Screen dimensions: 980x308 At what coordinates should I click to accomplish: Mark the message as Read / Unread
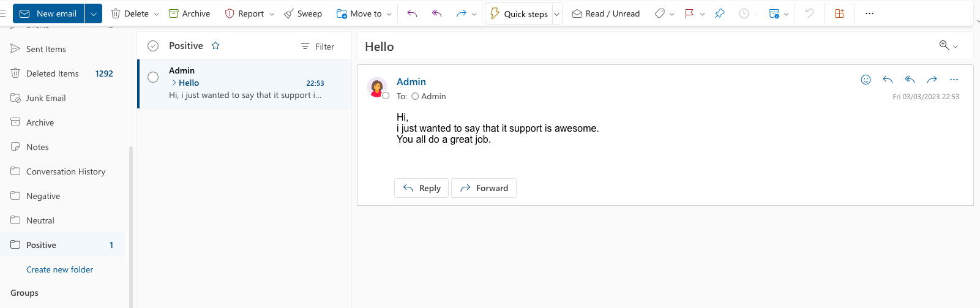[605, 13]
